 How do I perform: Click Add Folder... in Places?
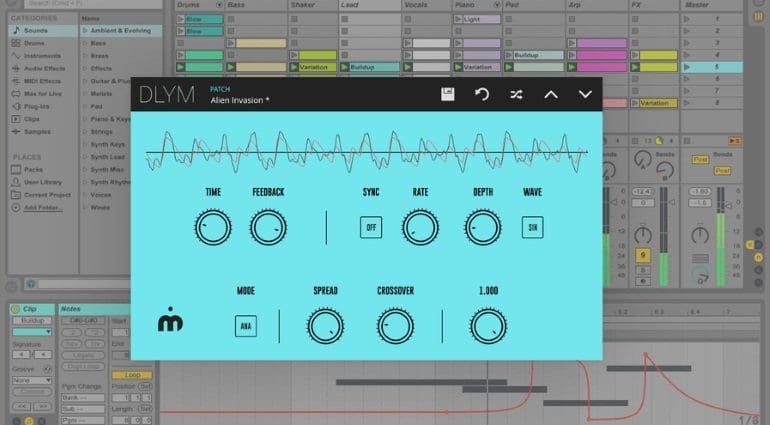pos(42,208)
